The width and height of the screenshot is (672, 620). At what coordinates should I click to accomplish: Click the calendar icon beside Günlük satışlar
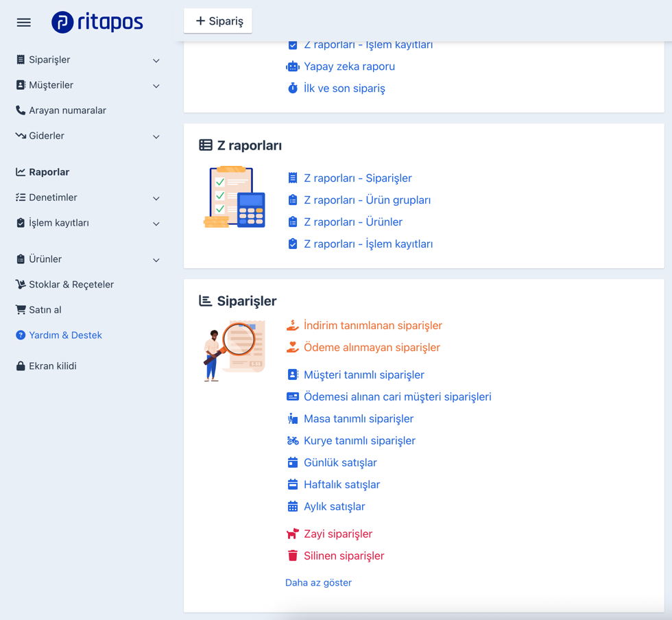[x=293, y=463]
